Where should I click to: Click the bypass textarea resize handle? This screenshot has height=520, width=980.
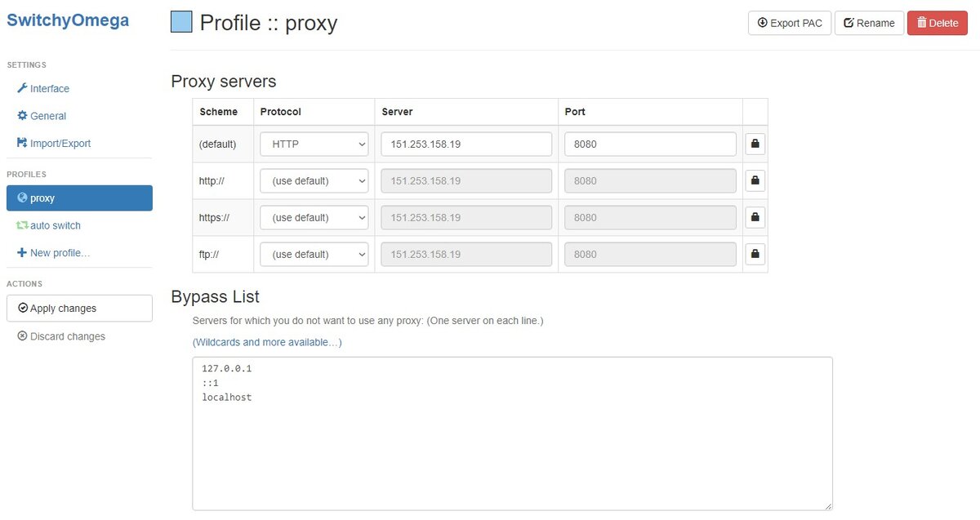click(x=828, y=506)
